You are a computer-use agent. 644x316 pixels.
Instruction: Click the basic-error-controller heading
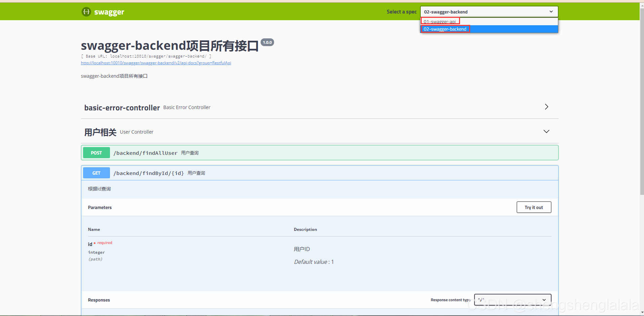pyautogui.click(x=122, y=108)
